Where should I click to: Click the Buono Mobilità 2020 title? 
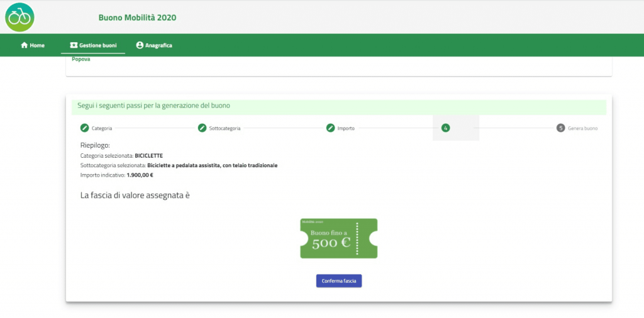[137, 18]
